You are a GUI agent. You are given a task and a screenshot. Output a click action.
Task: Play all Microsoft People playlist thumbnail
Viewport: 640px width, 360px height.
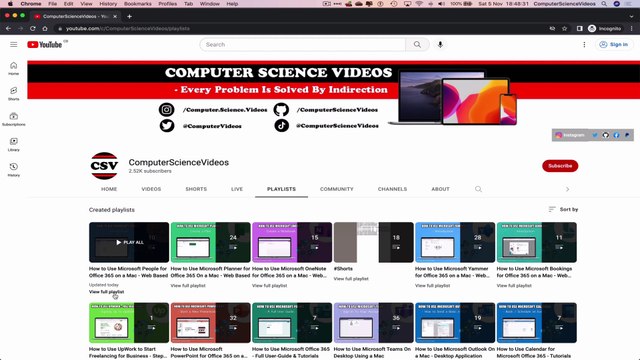tap(129, 242)
